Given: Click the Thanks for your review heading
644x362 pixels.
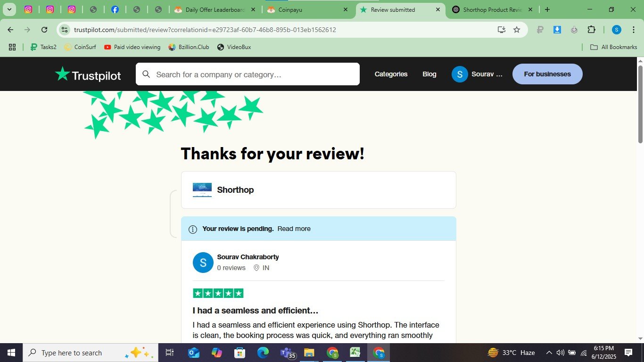Looking at the screenshot, I should point(272,154).
